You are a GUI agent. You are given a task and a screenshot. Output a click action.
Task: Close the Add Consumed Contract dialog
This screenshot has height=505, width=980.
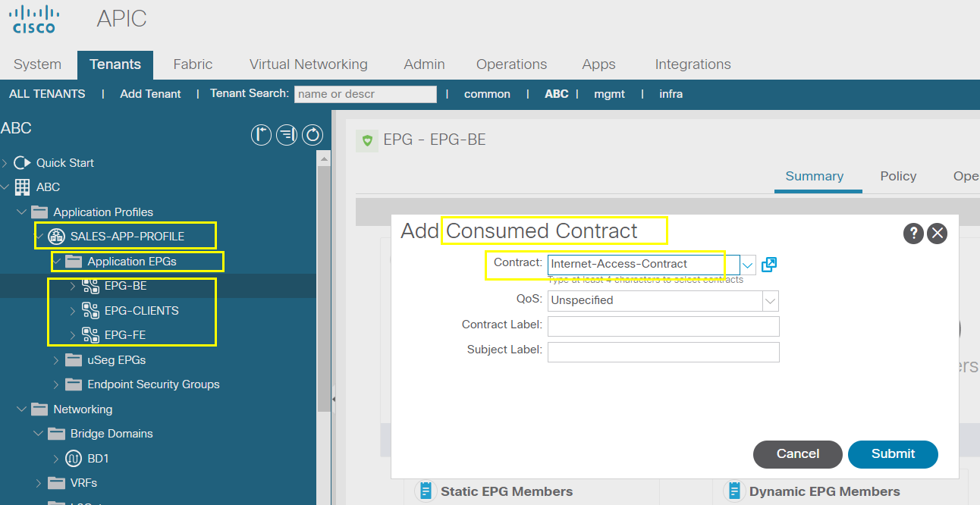938,233
